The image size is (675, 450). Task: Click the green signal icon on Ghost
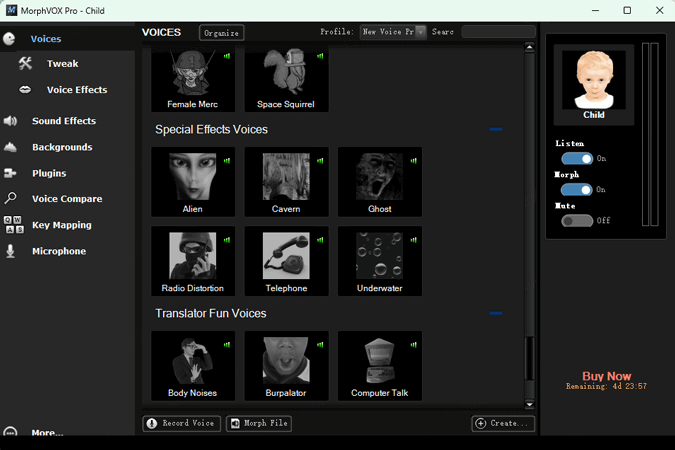pos(414,161)
